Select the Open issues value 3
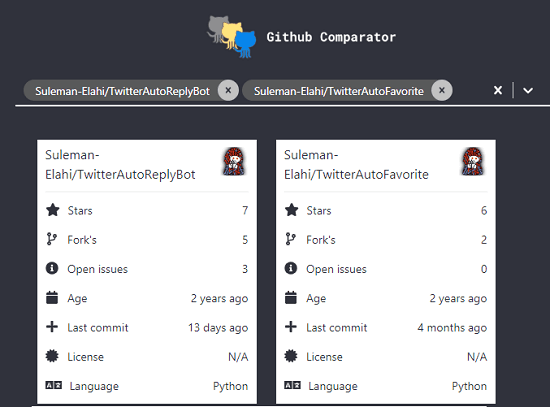Viewport: 550px width, 407px height. click(245, 269)
